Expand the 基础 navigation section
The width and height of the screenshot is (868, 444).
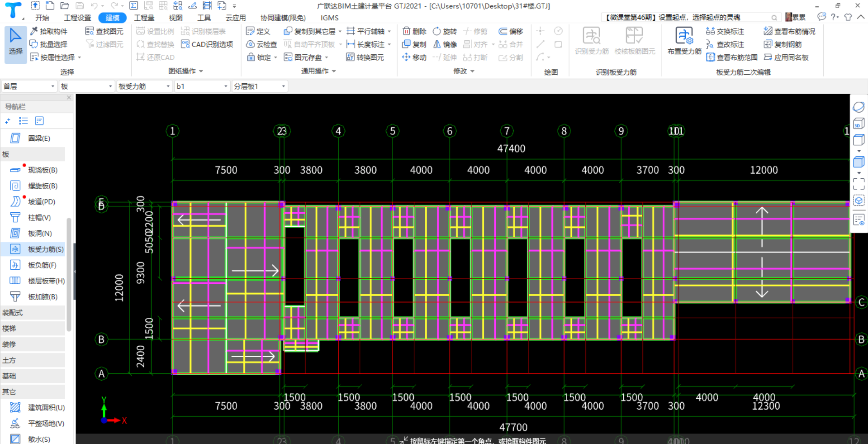(33, 376)
